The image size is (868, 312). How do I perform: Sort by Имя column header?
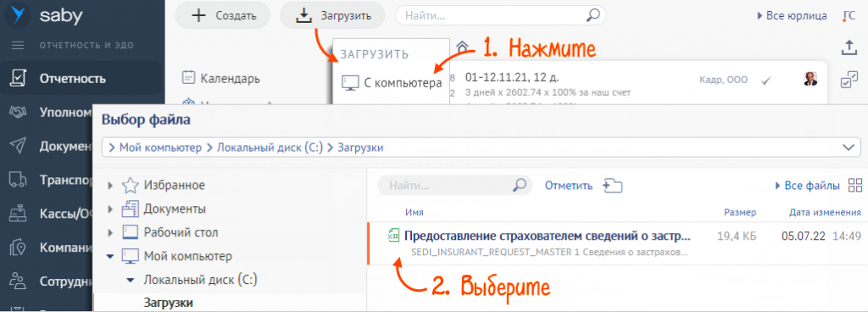pyautogui.click(x=414, y=213)
